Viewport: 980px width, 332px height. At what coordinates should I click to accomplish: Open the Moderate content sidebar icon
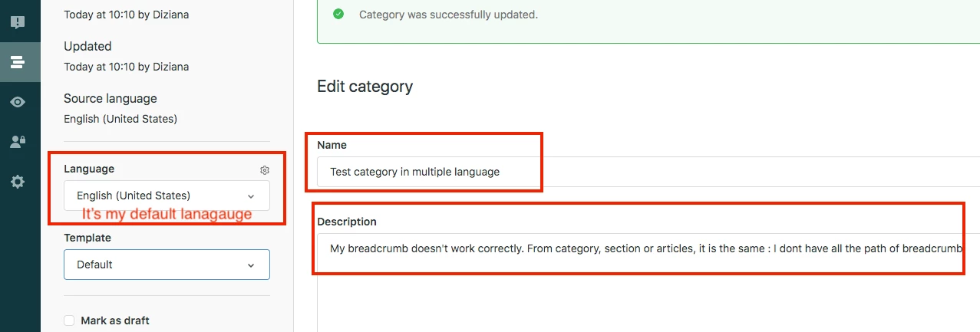pyautogui.click(x=18, y=22)
